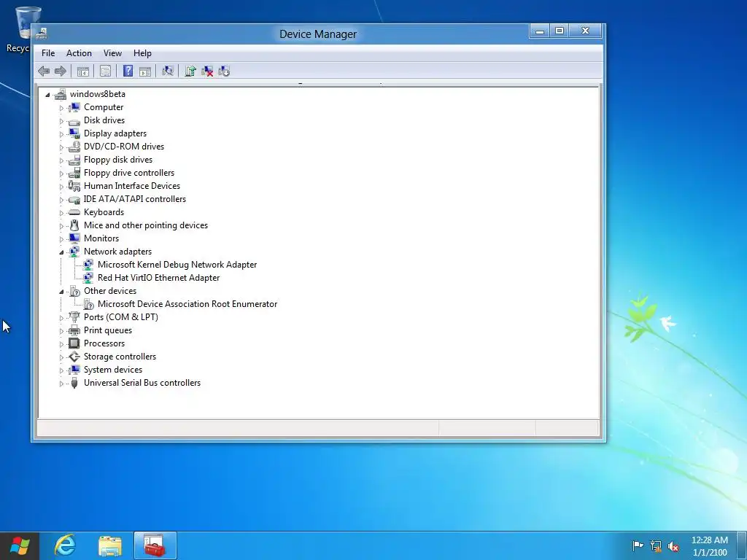Select Microsoft Kernel Debug Network Adapter
This screenshot has width=747, height=560.
177,264
